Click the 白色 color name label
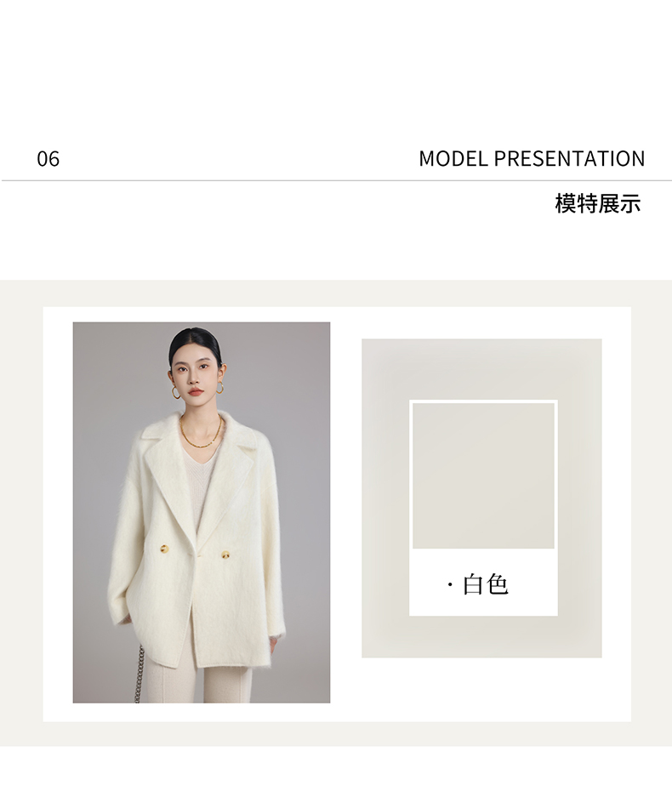This screenshot has width=672, height=791. click(x=485, y=584)
